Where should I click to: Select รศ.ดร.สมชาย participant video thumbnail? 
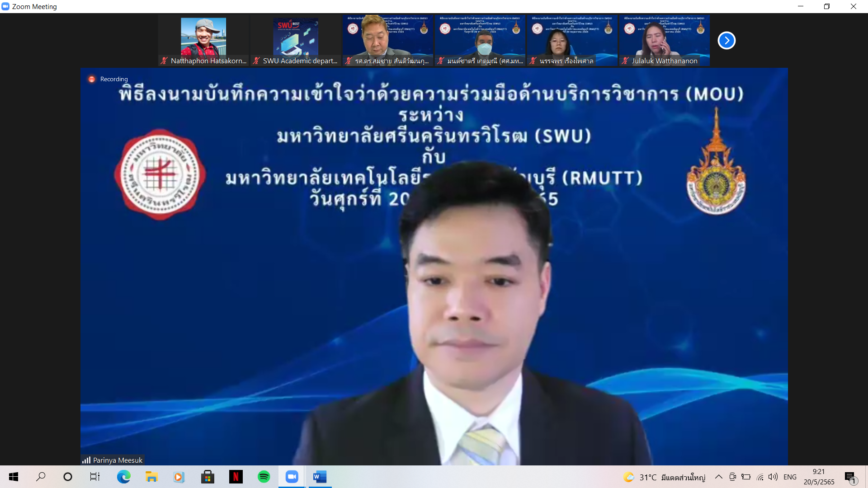pyautogui.click(x=388, y=41)
